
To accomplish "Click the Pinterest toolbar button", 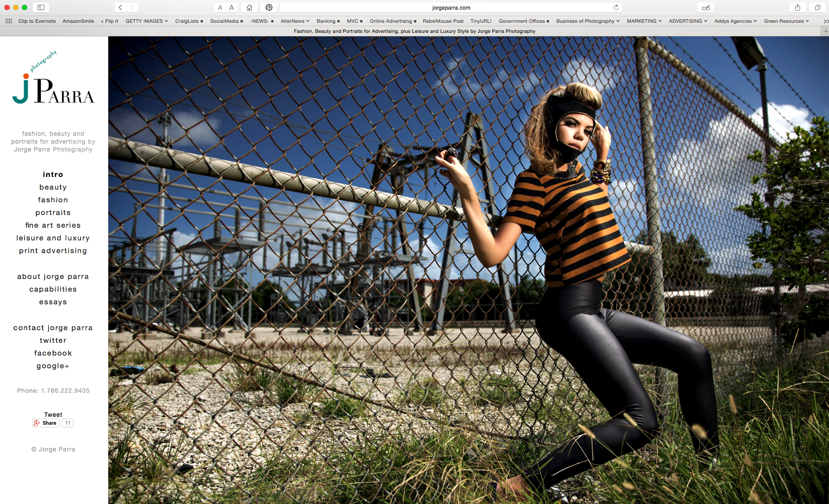I will [x=269, y=7].
